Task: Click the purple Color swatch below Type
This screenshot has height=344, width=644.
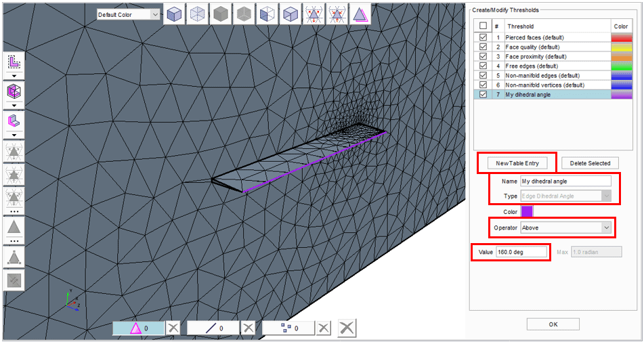Action: click(x=527, y=212)
